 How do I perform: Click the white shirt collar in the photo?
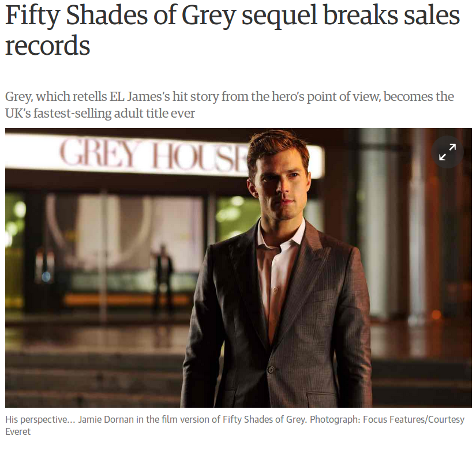[281, 234]
